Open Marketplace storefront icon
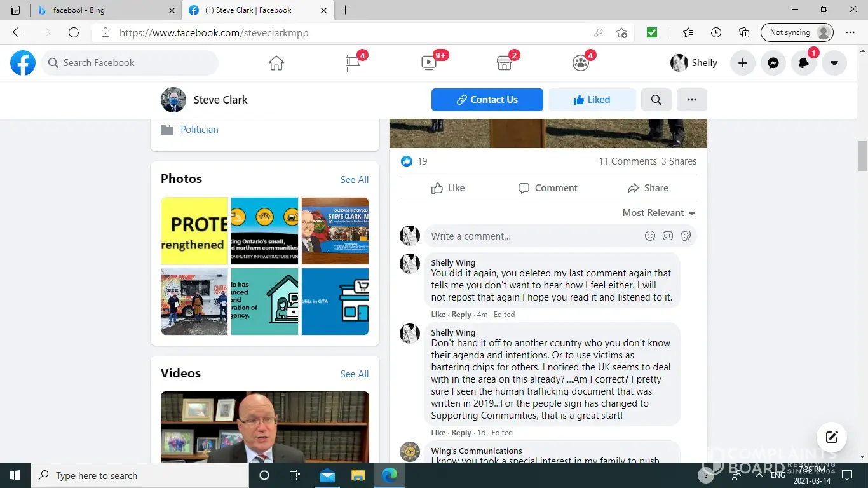 [x=505, y=63]
